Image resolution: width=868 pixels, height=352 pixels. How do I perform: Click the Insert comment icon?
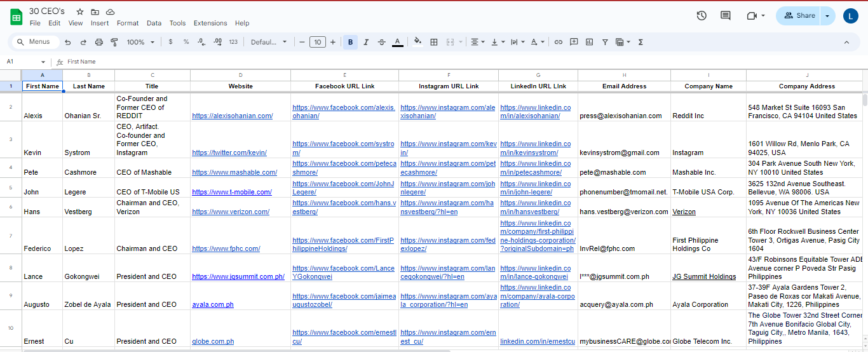[x=574, y=42]
